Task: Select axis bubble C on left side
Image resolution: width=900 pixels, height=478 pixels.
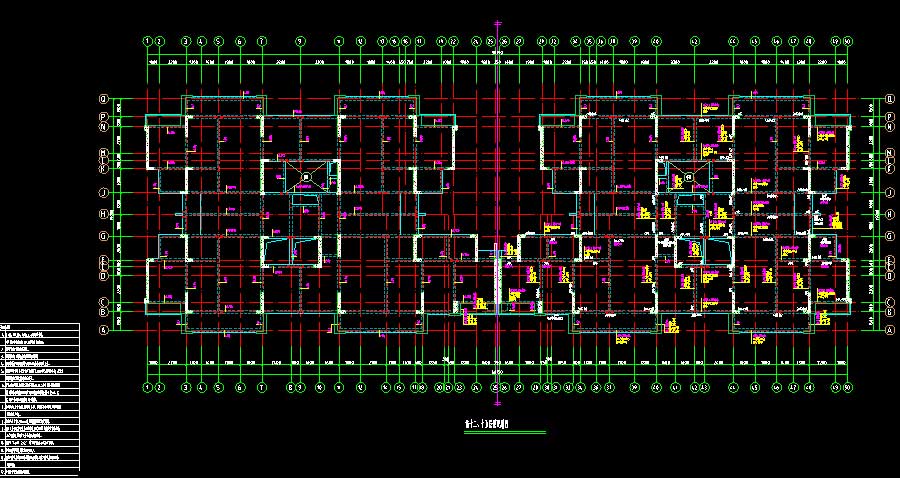Action: 102,302
